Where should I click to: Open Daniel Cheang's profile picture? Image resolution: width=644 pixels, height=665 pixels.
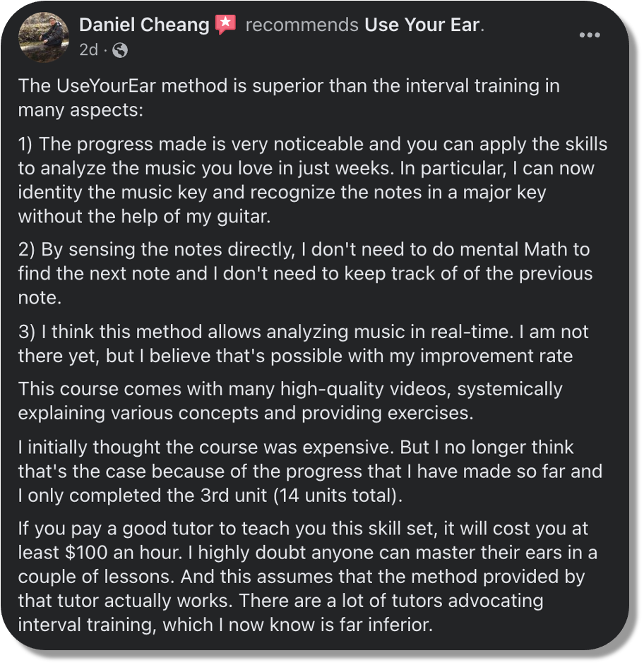point(44,37)
